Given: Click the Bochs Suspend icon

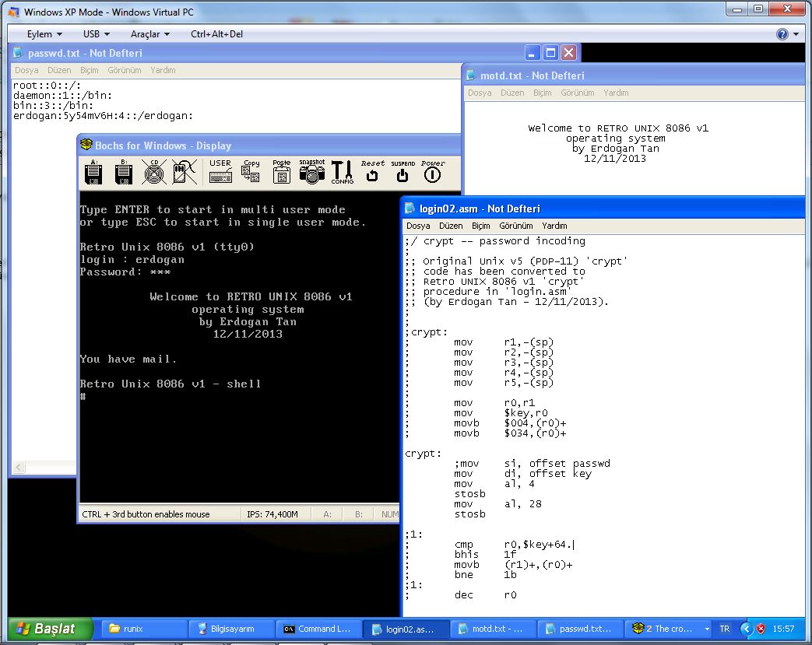Looking at the screenshot, I should tap(402, 172).
